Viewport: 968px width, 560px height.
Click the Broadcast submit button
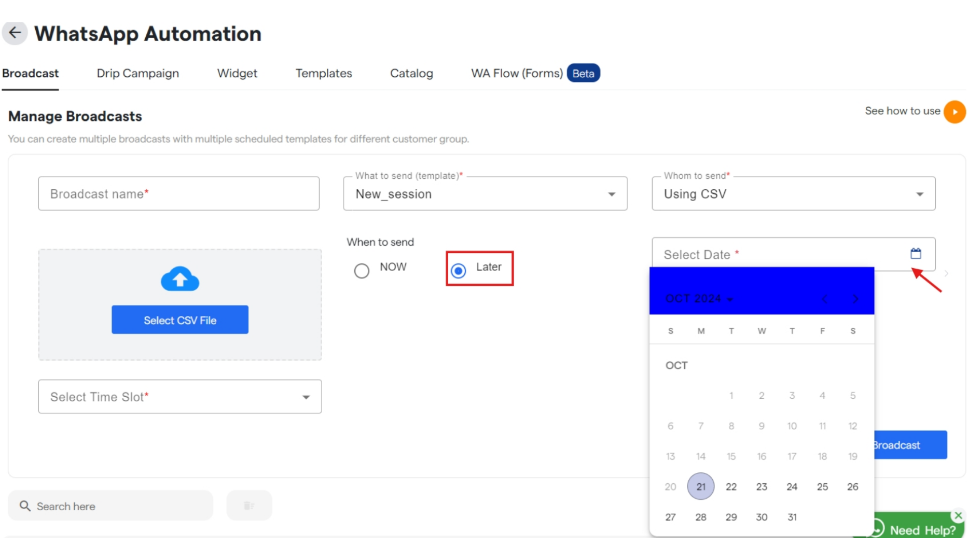click(x=910, y=445)
